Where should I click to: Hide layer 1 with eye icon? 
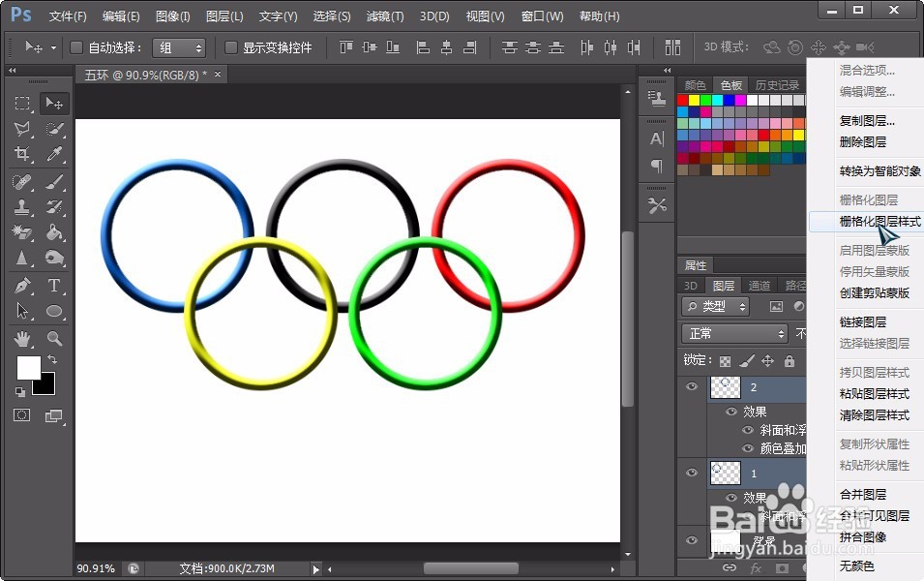(x=692, y=474)
